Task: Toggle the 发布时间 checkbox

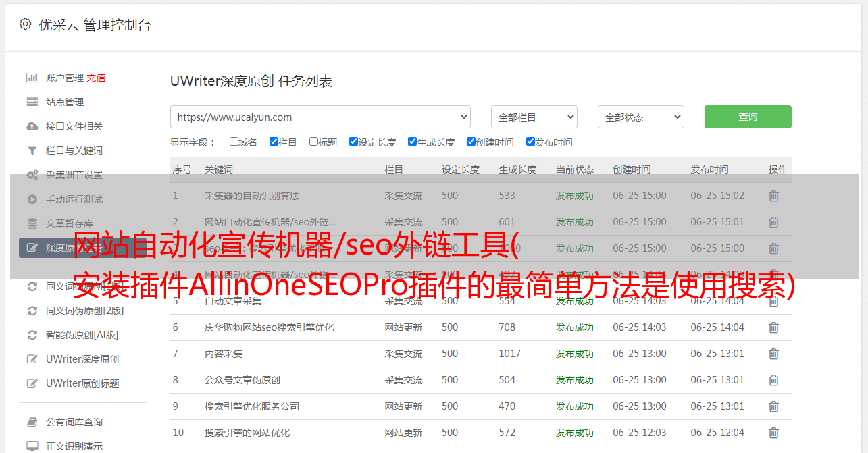Action: tap(530, 142)
